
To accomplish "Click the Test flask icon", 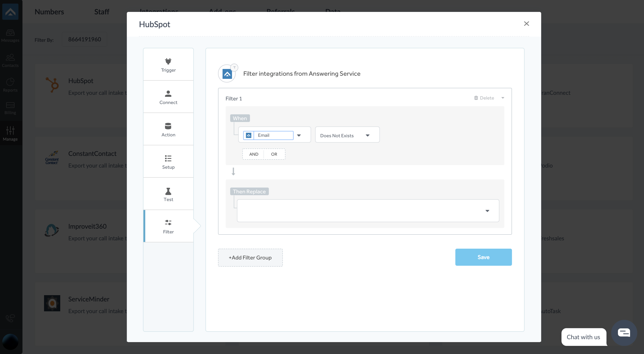I will pos(168,191).
